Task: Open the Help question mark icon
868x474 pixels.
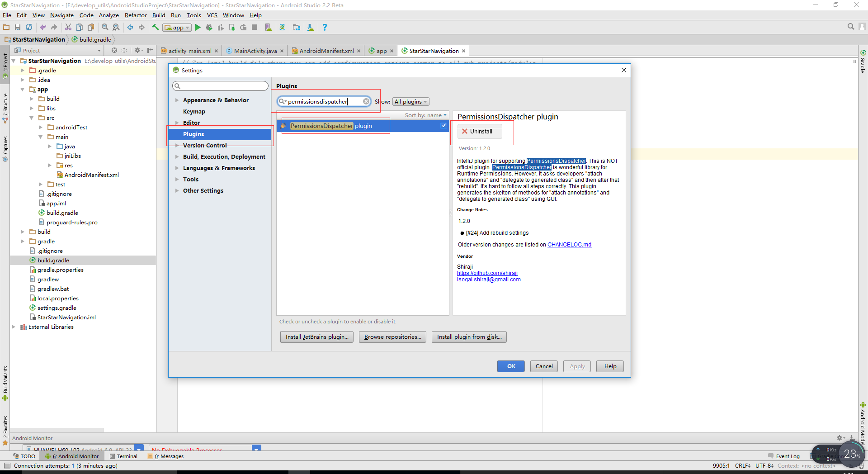Action: pyautogui.click(x=325, y=28)
